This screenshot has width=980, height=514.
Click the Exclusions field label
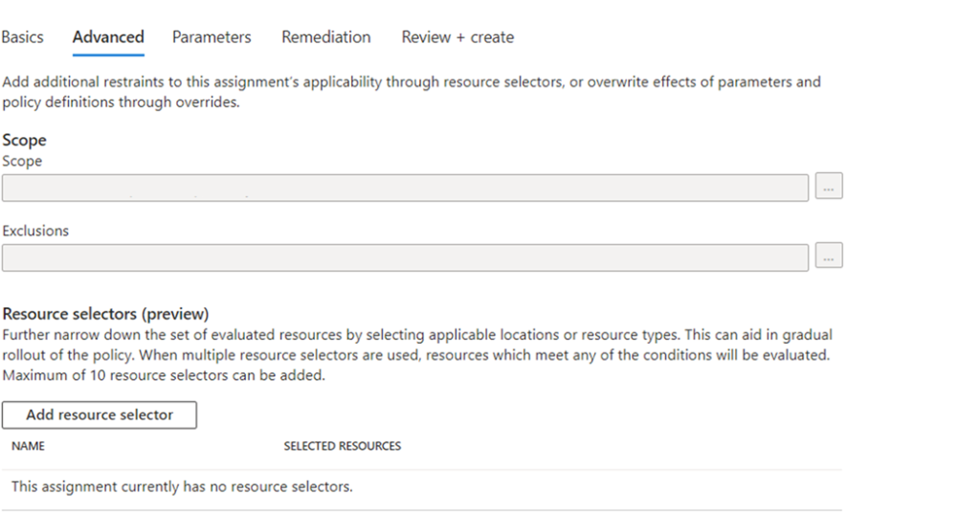pyautogui.click(x=35, y=231)
